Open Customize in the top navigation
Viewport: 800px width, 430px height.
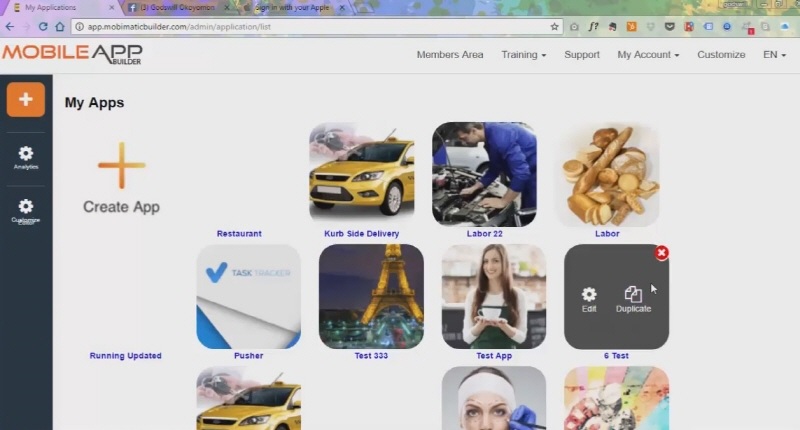[721, 55]
